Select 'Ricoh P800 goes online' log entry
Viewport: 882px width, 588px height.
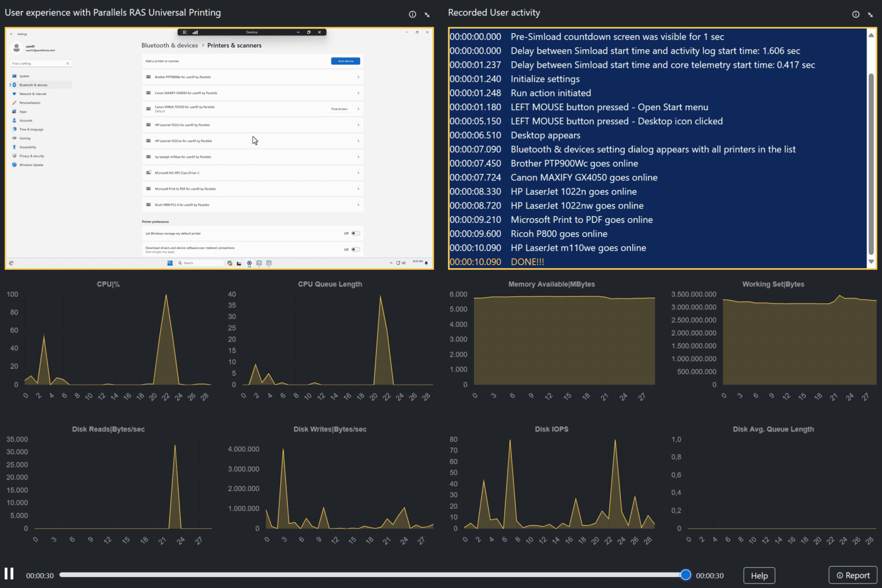tap(559, 234)
